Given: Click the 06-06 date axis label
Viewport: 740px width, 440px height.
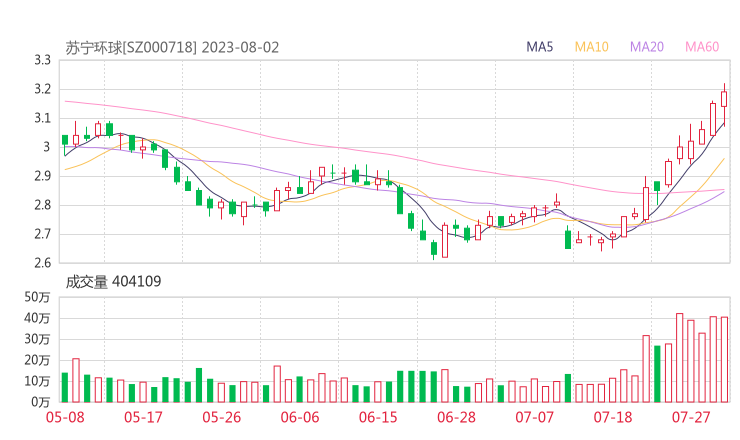Looking at the screenshot, I should tap(300, 417).
